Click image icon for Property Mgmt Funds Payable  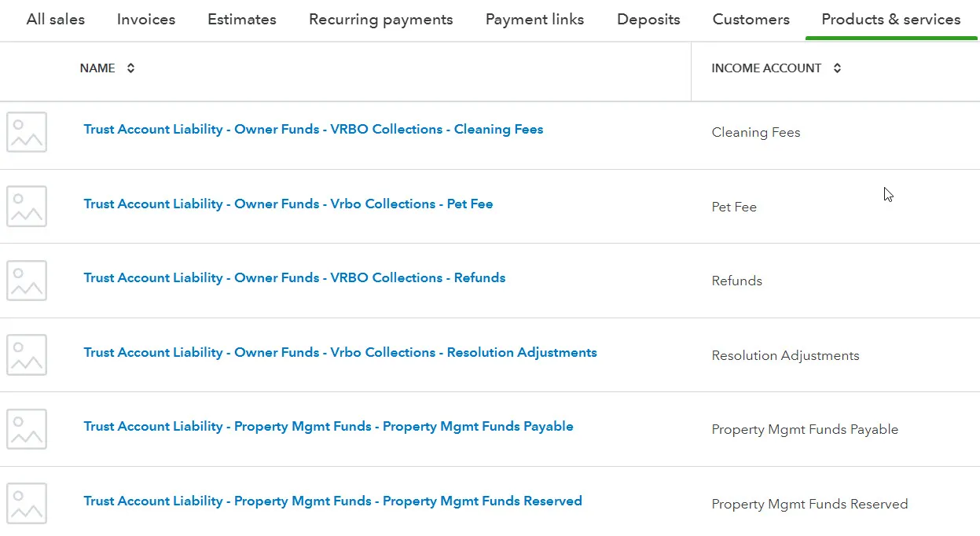coord(27,429)
